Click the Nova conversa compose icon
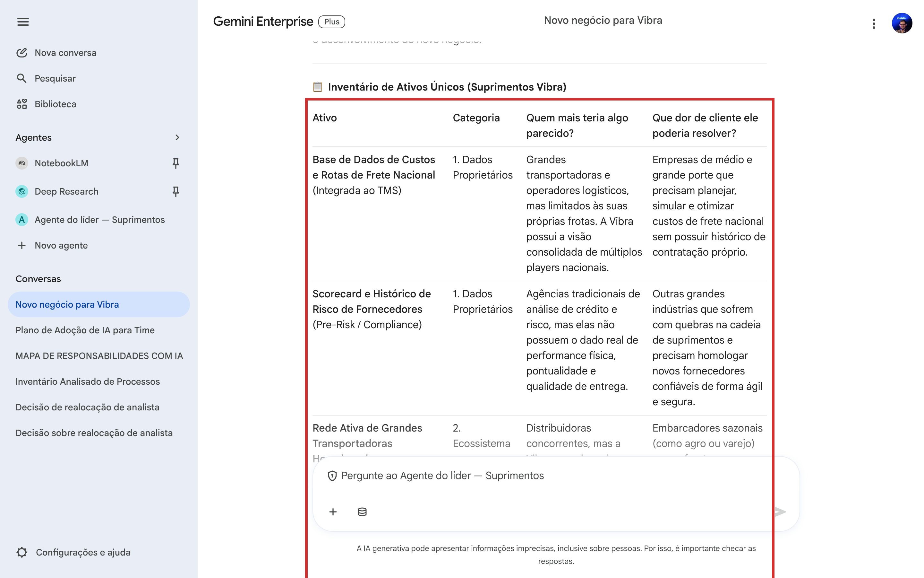Viewport: 924px width, 578px height. [x=22, y=53]
